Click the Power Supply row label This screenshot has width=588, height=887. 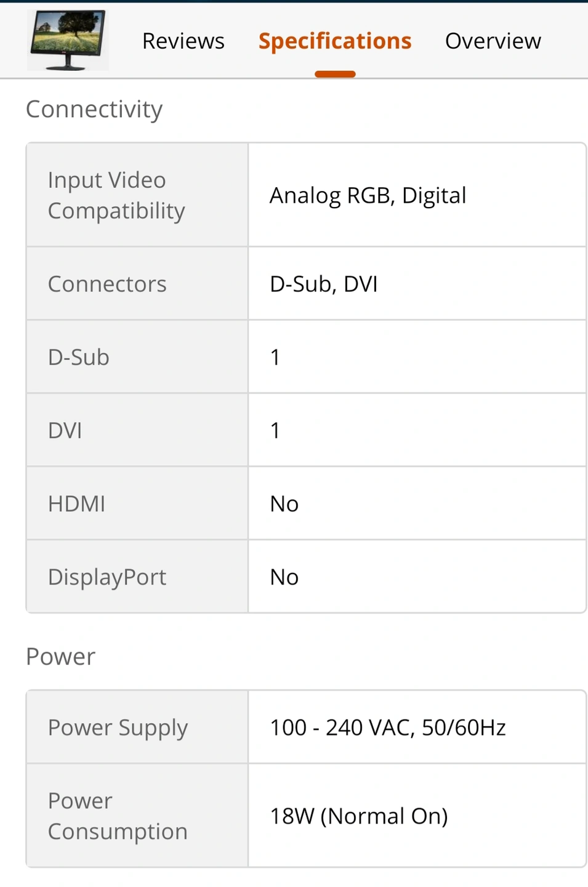118,728
